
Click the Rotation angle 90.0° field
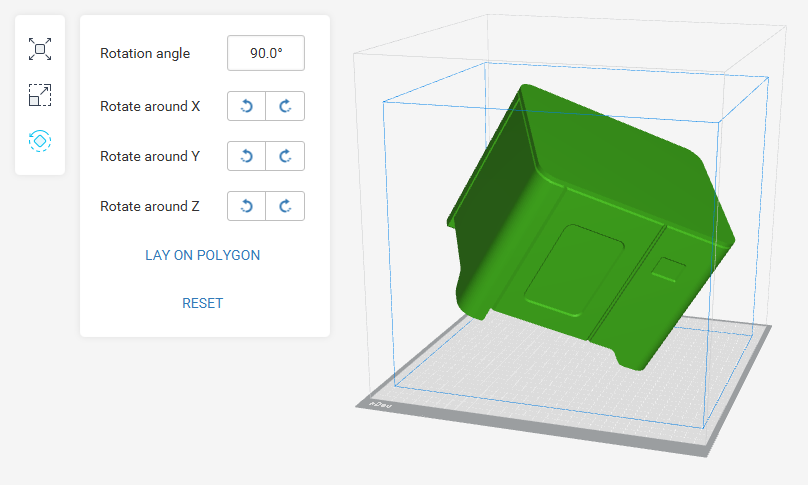click(266, 53)
